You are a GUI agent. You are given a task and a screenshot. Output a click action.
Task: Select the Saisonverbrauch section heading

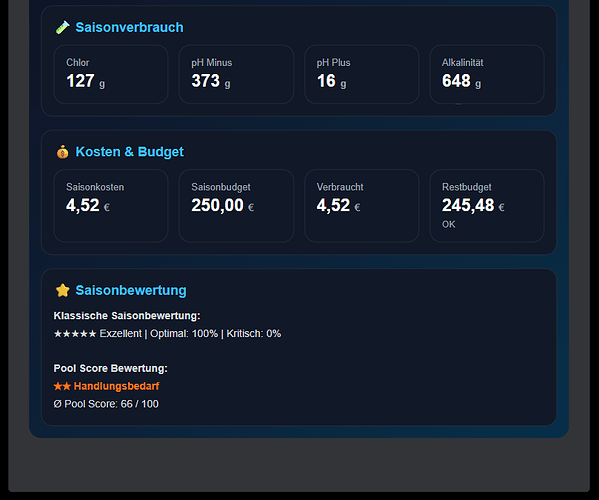130,28
